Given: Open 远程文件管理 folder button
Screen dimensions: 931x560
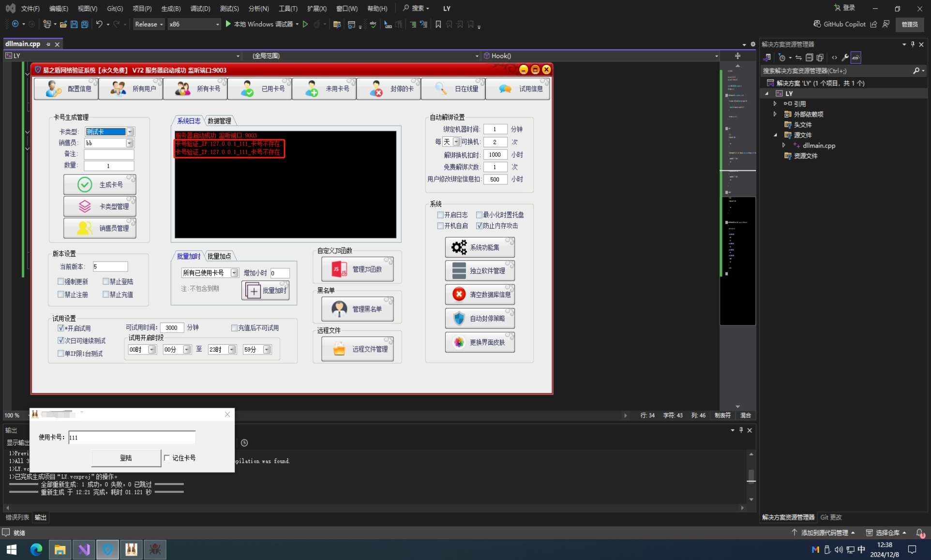Looking at the screenshot, I should pos(358,349).
